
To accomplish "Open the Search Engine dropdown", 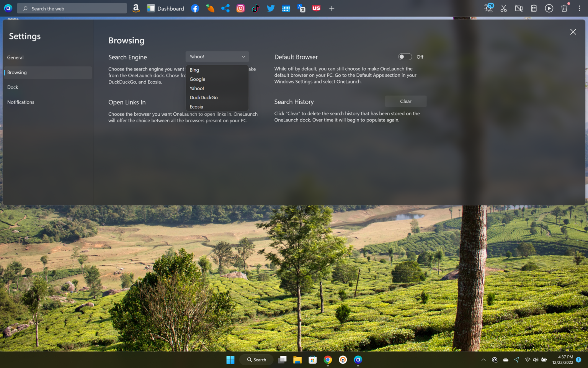I will click(x=217, y=56).
